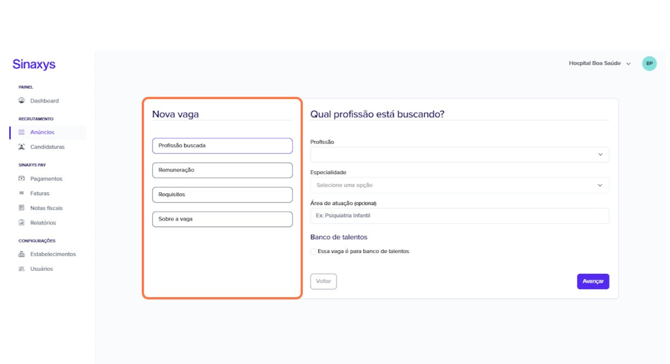670x364 pixels.
Task: Click the Faturas icon
Action: (x=21, y=193)
